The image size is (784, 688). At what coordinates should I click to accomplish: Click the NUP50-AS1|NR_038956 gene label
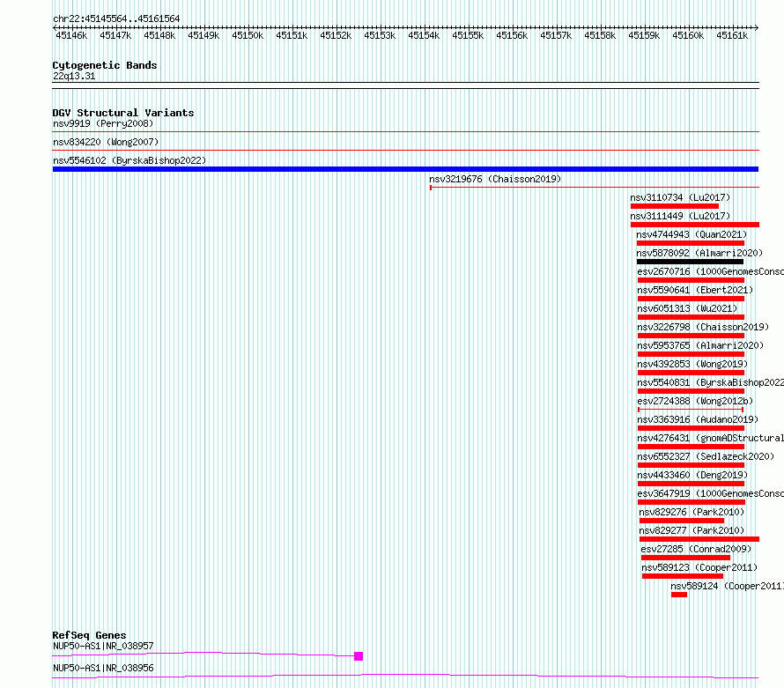103,668
